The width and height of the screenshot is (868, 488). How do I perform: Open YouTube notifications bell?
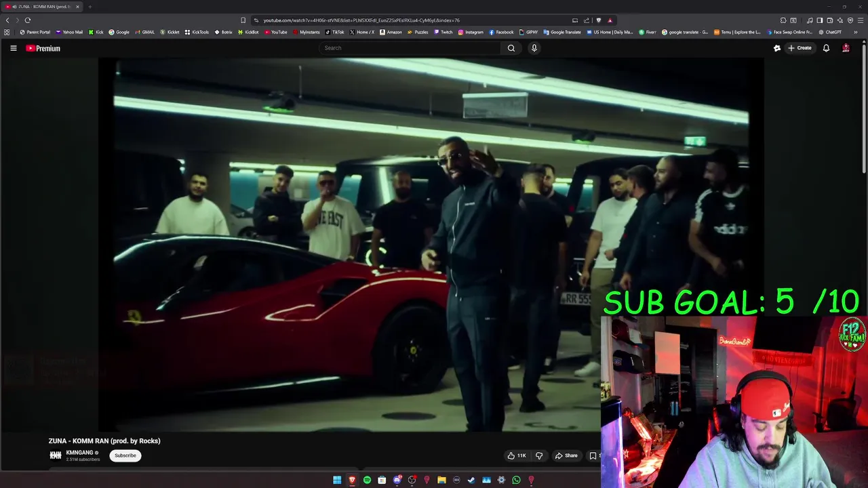tap(826, 48)
